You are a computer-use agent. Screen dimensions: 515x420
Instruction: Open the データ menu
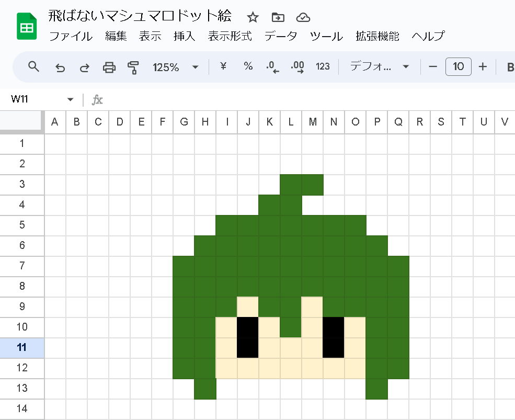(281, 36)
